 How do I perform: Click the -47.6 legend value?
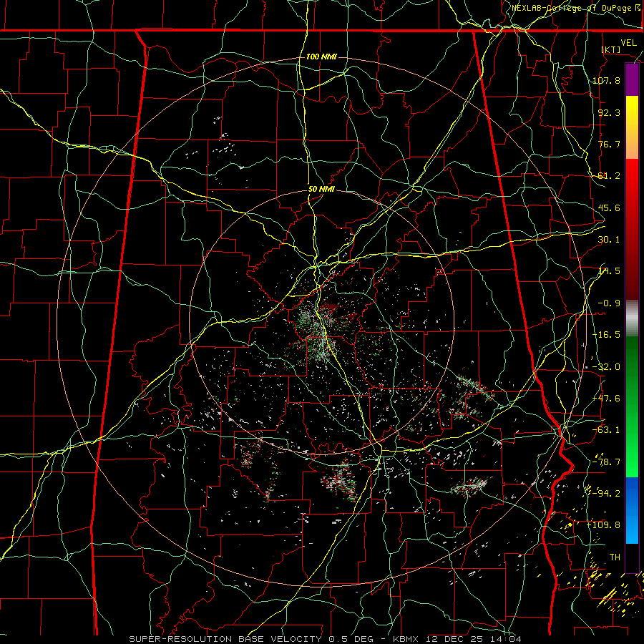pyautogui.click(x=606, y=399)
